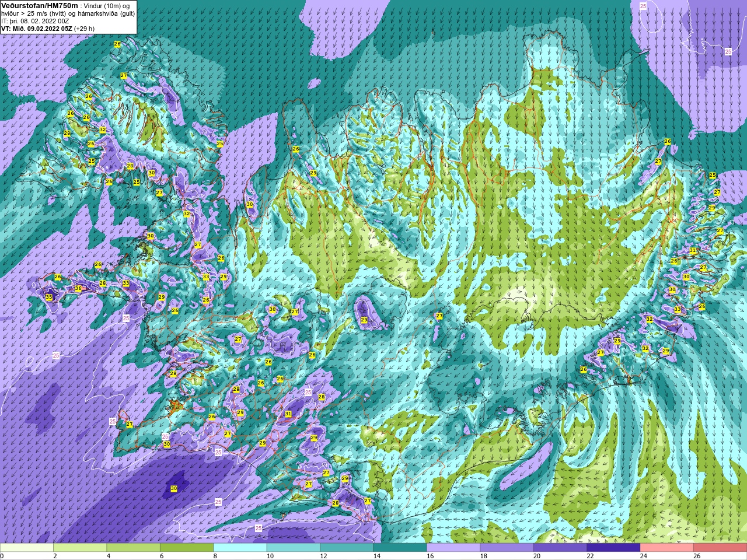Click the green 4–6 m/s legend swatch

(133, 548)
